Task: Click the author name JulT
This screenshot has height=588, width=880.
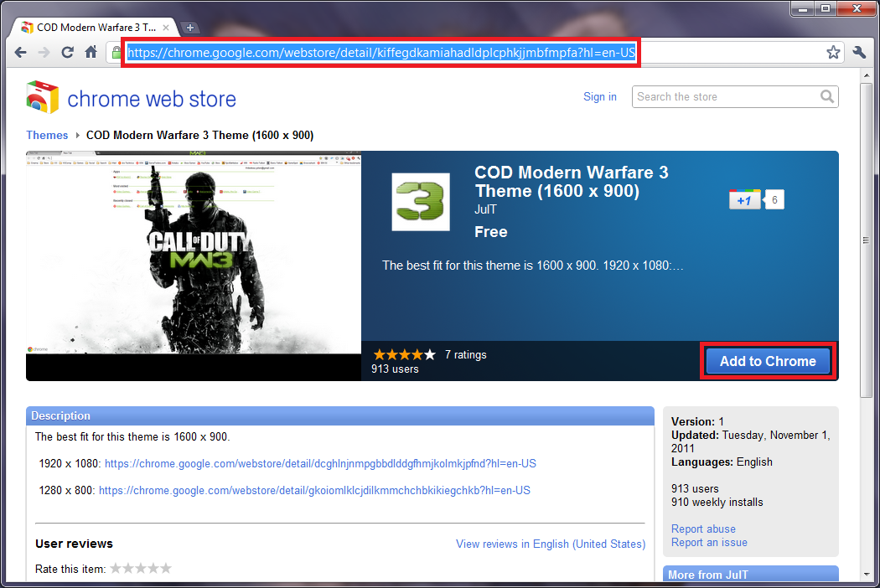Action: [485, 209]
